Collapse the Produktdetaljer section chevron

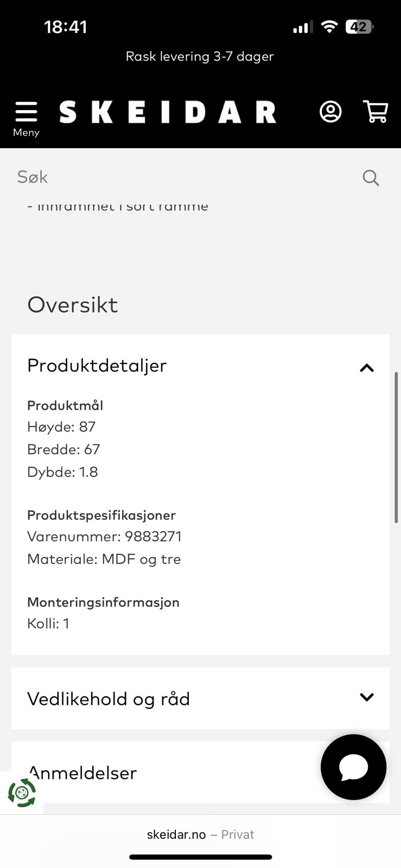coord(367,368)
